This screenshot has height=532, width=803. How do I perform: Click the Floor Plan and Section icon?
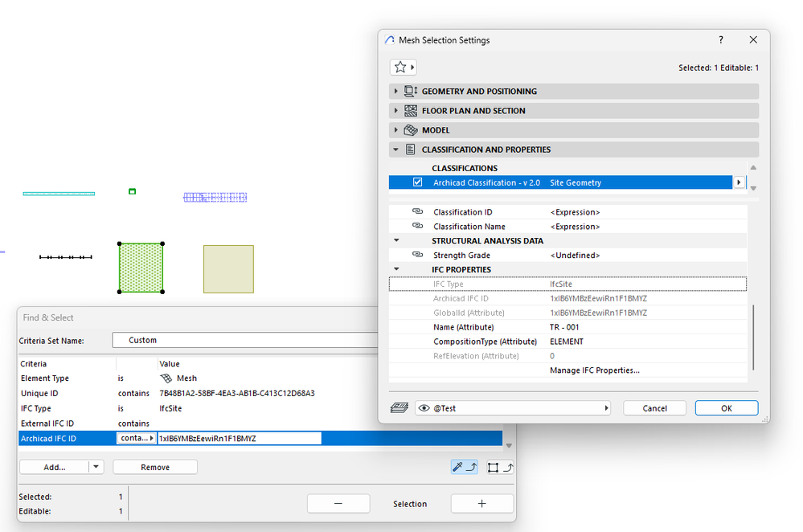(410, 111)
